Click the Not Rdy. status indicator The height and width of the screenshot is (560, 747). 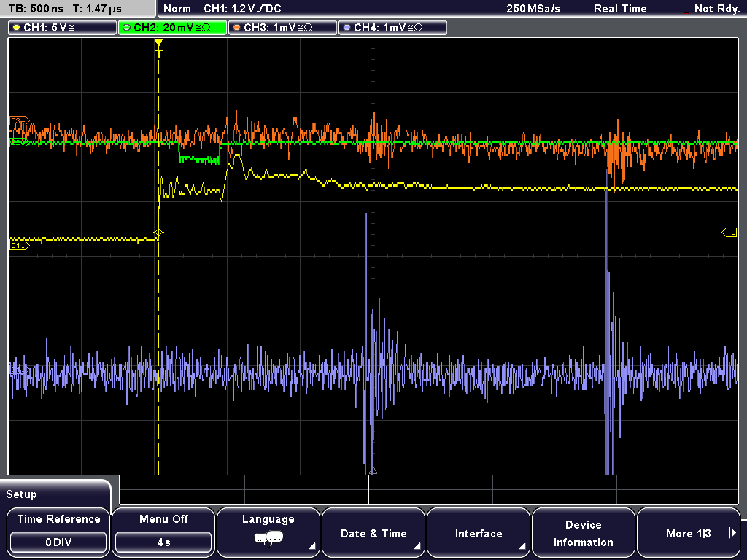point(716,9)
